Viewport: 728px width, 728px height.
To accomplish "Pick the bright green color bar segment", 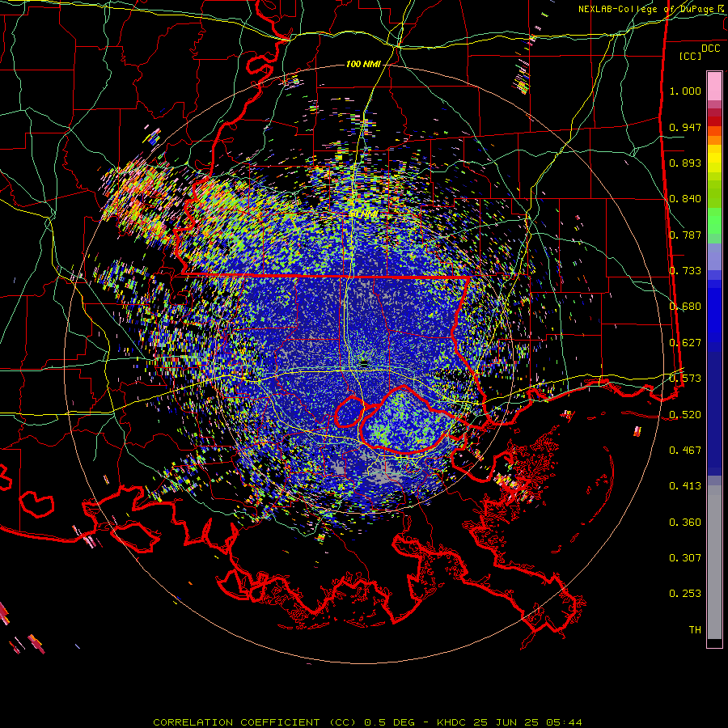I will [714, 221].
